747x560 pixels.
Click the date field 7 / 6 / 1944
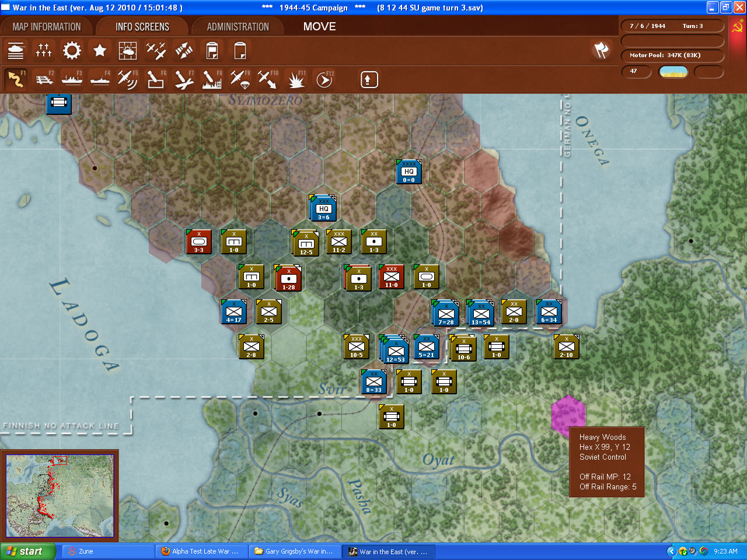[x=647, y=26]
